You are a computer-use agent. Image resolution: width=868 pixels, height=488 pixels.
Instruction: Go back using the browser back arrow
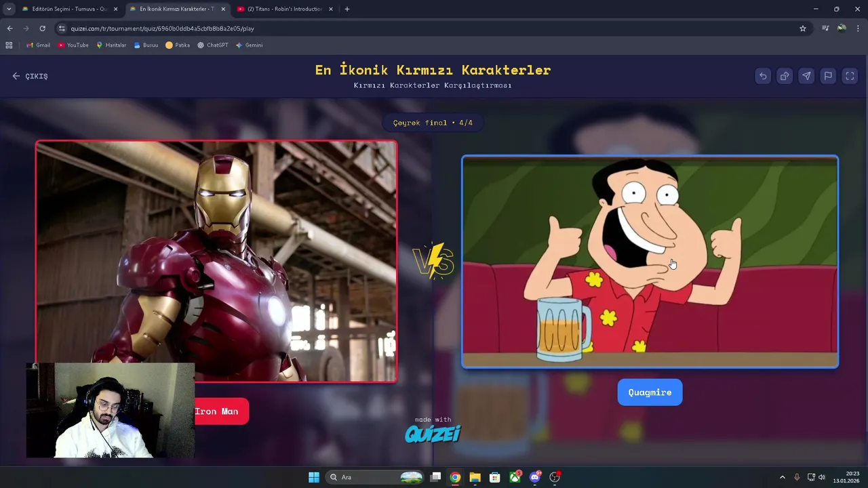pos(9,28)
